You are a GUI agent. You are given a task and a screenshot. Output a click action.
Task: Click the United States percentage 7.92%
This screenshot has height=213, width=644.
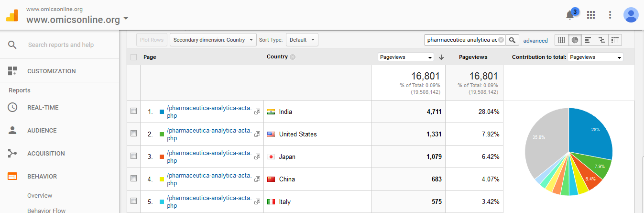490,134
